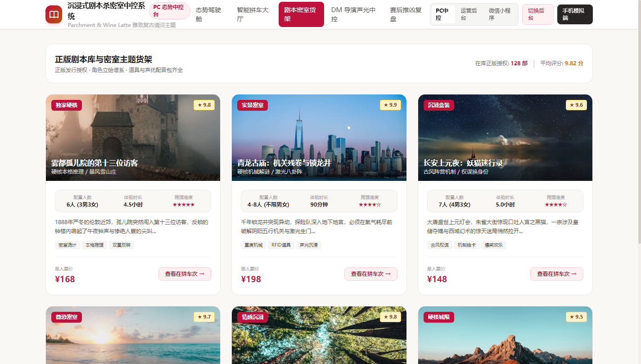Click the 90分钟 duration value
The height and width of the screenshot is (364, 641).
[319, 205]
